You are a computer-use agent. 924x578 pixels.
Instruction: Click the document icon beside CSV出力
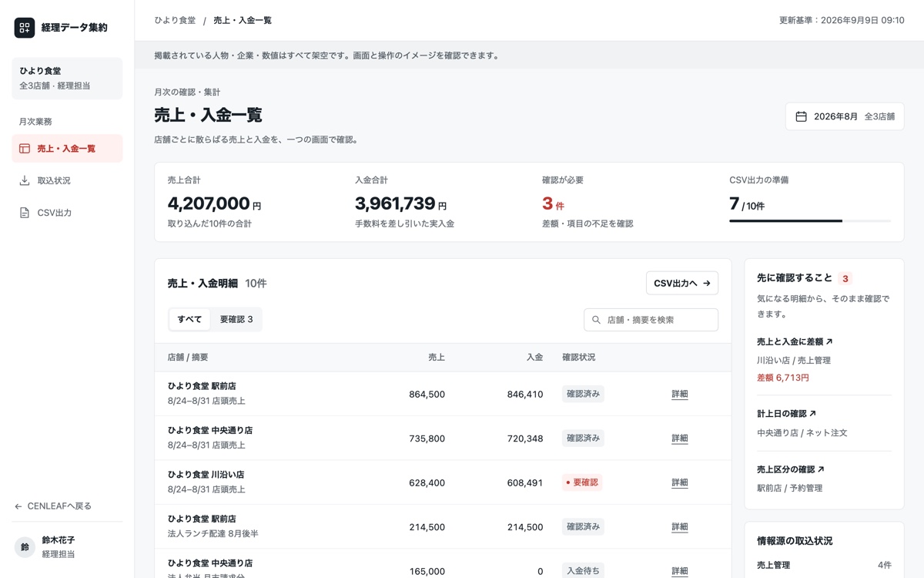25,213
